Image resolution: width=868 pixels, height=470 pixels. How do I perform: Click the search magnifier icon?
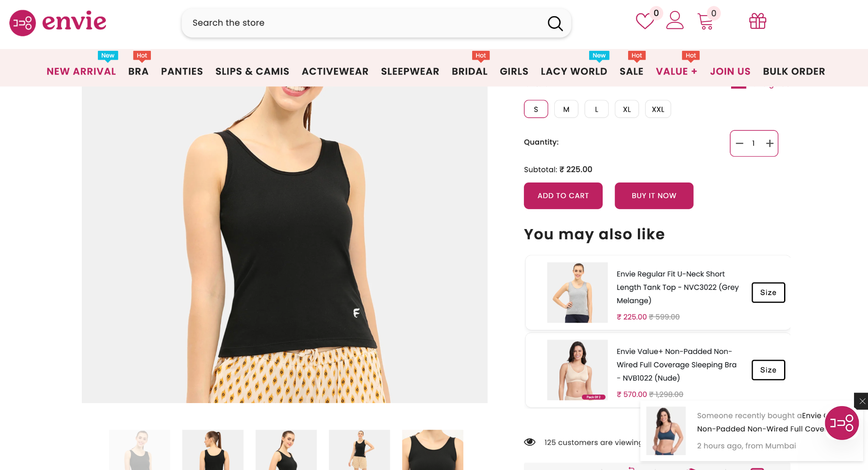tap(555, 23)
